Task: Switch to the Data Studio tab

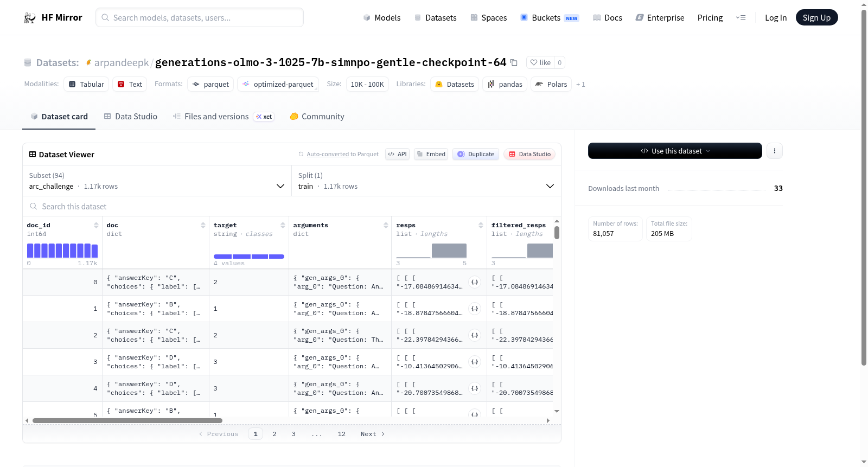Action: click(x=131, y=117)
